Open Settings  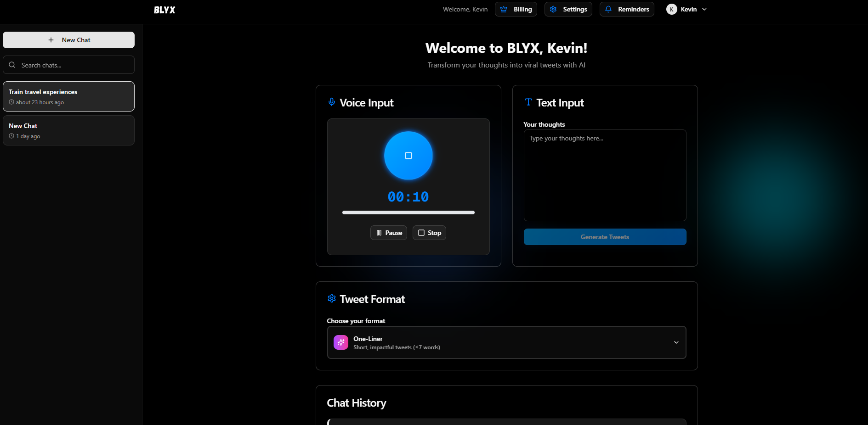coord(568,9)
